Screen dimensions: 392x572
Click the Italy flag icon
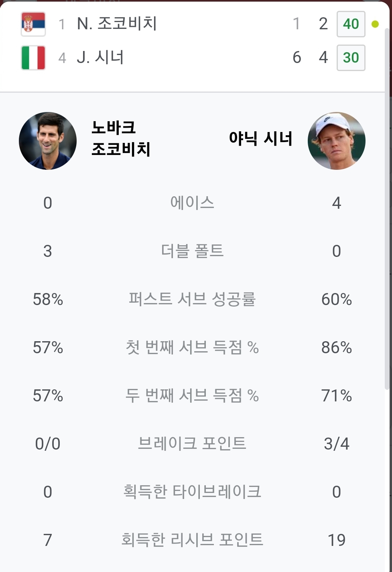click(33, 58)
